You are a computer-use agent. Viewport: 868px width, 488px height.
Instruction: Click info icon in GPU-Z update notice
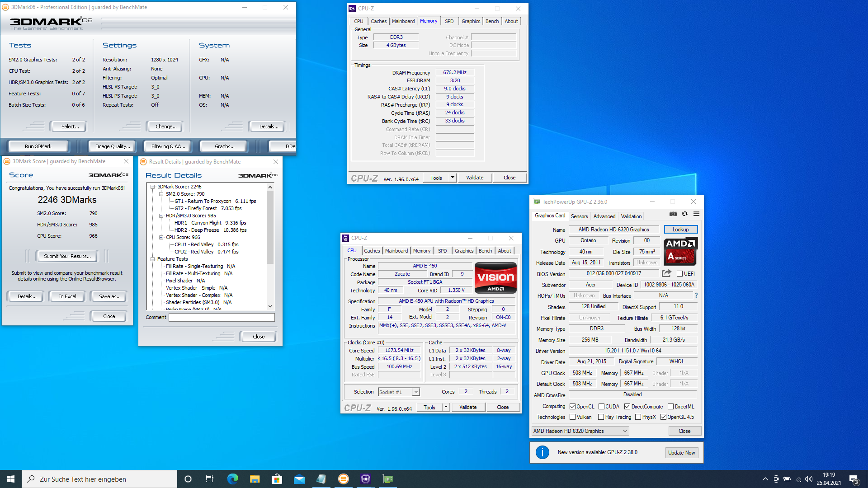(542, 452)
